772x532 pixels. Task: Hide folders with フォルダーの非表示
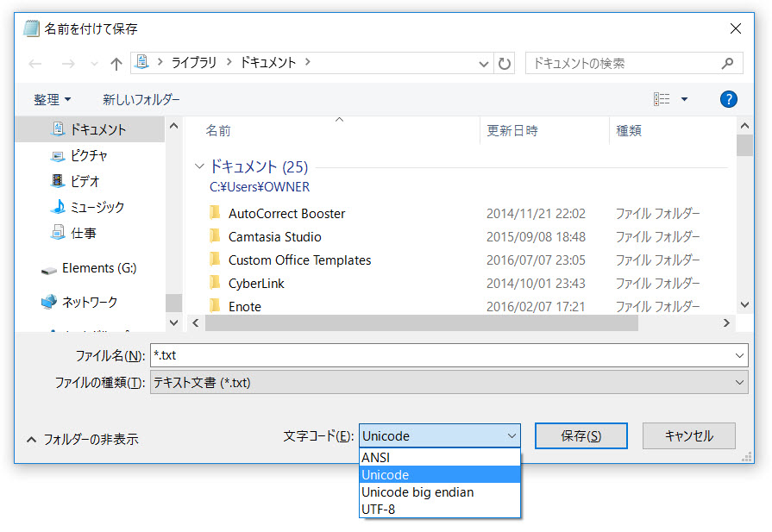[x=83, y=439]
